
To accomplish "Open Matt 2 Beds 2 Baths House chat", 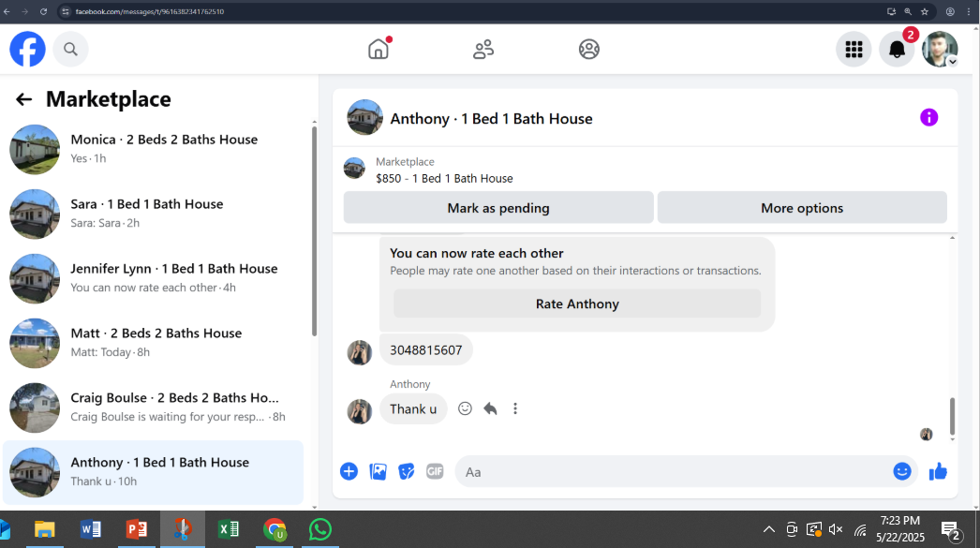I will 153,343.
